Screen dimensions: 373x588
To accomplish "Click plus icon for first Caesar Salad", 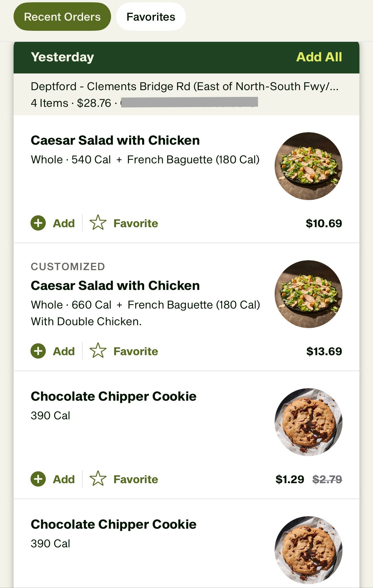I will click(x=38, y=223).
